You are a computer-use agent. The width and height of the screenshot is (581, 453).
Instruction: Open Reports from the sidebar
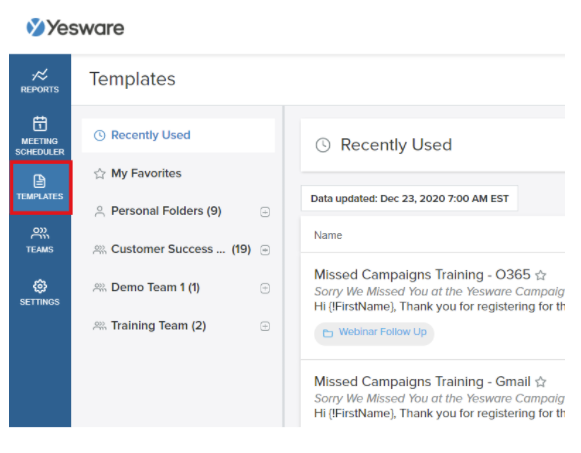click(40, 81)
